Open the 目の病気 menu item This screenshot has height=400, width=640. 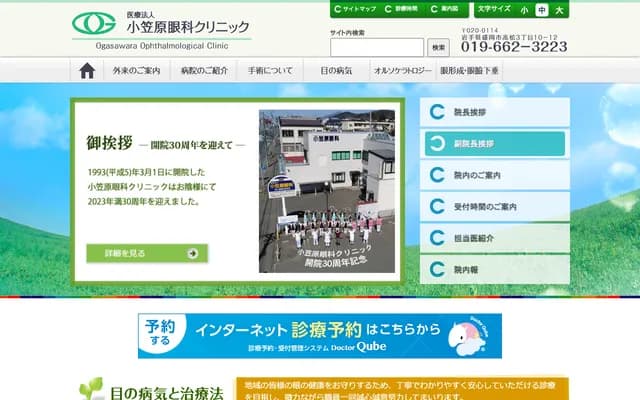click(336, 71)
